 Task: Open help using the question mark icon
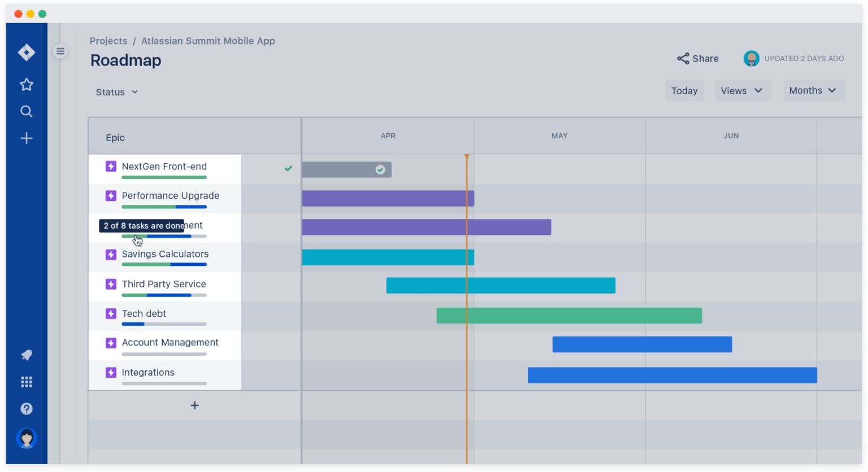(x=26, y=408)
